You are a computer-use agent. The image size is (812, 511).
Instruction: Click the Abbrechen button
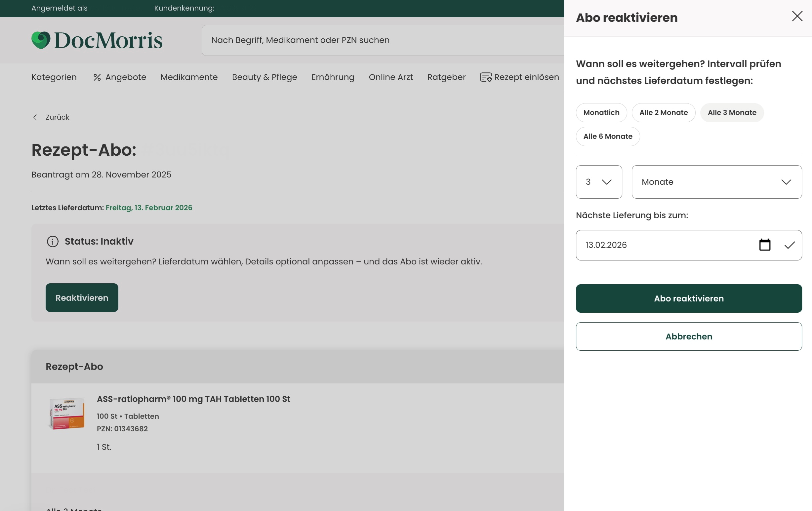689,336
